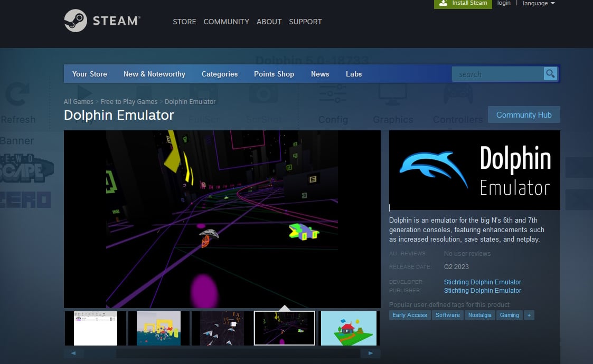Viewport: 593px width, 364px height.
Task: Open the COMMUNITY menu
Action: (x=226, y=22)
